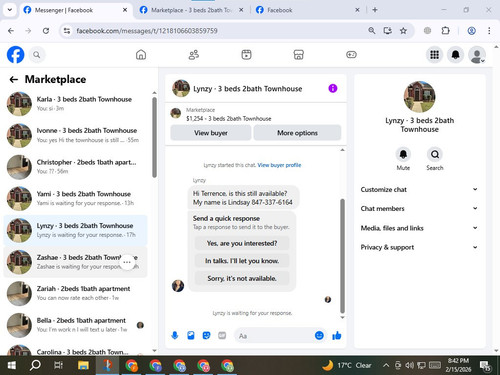Open Chrome extensions puzzle icon
The image size is (500, 375).
pyautogui.click(x=445, y=31)
